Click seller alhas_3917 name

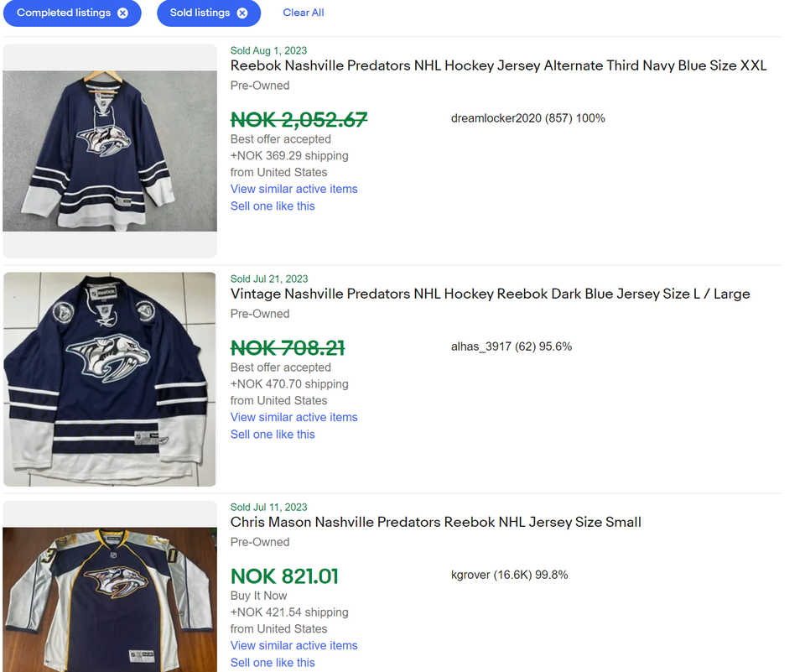(481, 346)
